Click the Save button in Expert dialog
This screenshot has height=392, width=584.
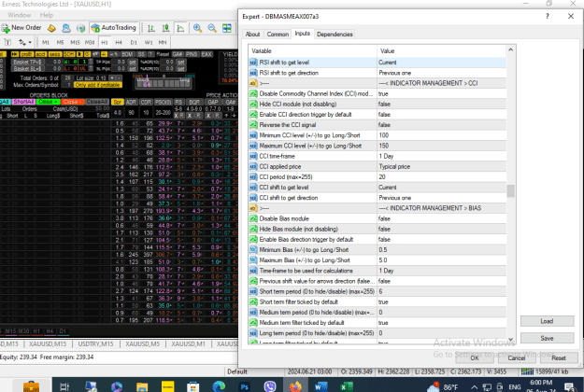point(547,338)
